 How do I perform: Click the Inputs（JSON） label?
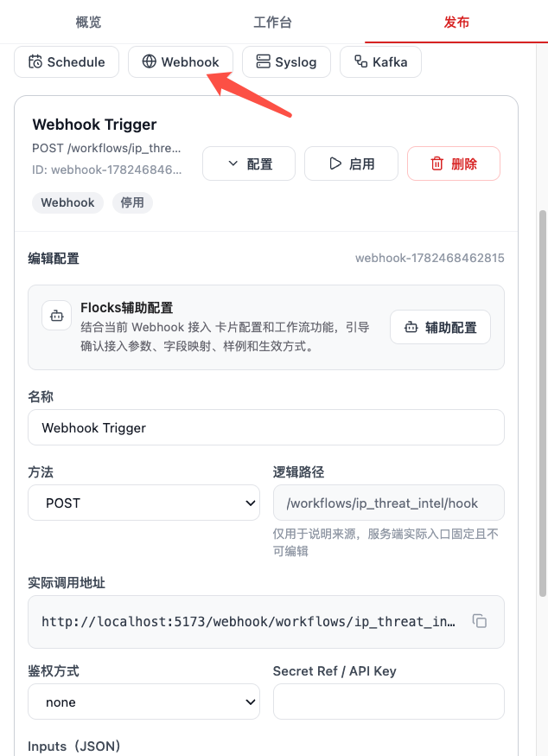pos(74,746)
